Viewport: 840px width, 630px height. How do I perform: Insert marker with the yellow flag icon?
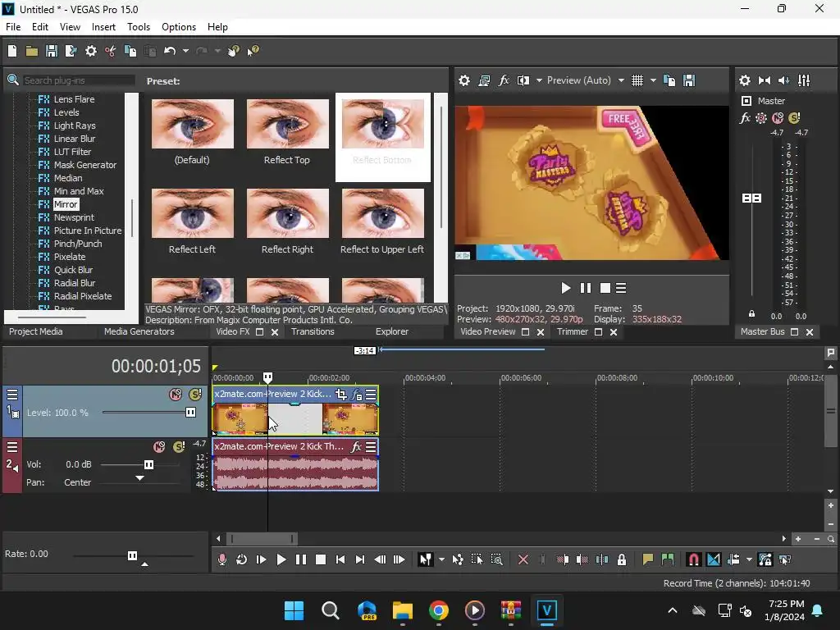(648, 559)
